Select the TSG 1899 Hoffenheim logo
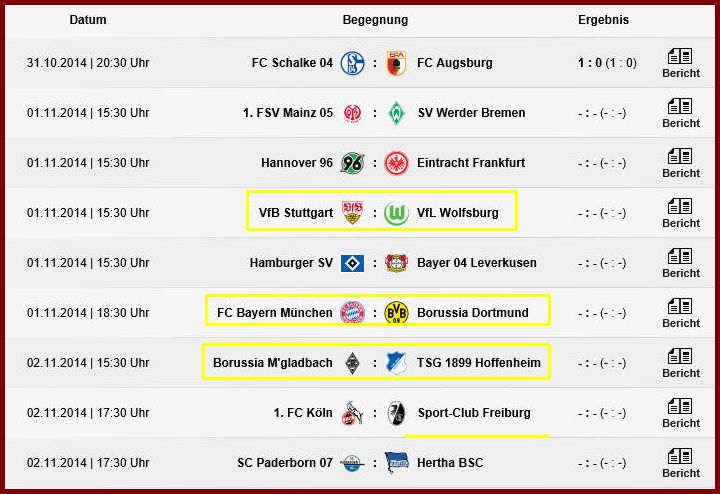 396,363
